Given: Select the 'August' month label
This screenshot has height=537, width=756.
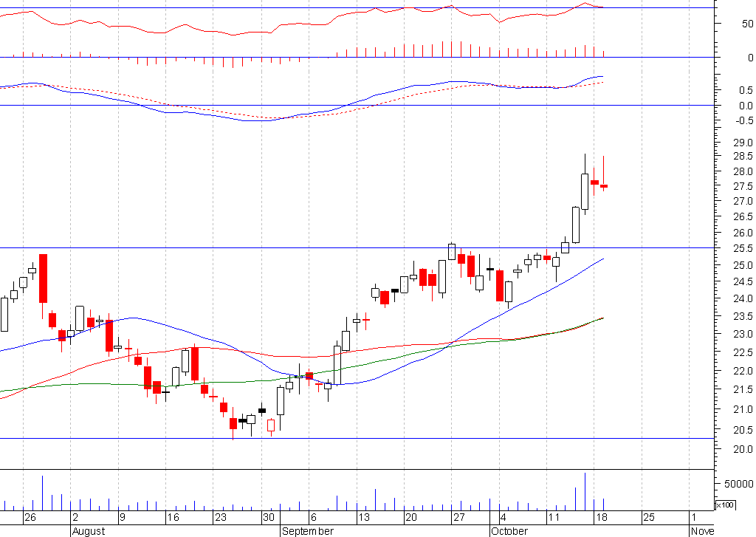Looking at the screenshot, I should click(89, 531).
